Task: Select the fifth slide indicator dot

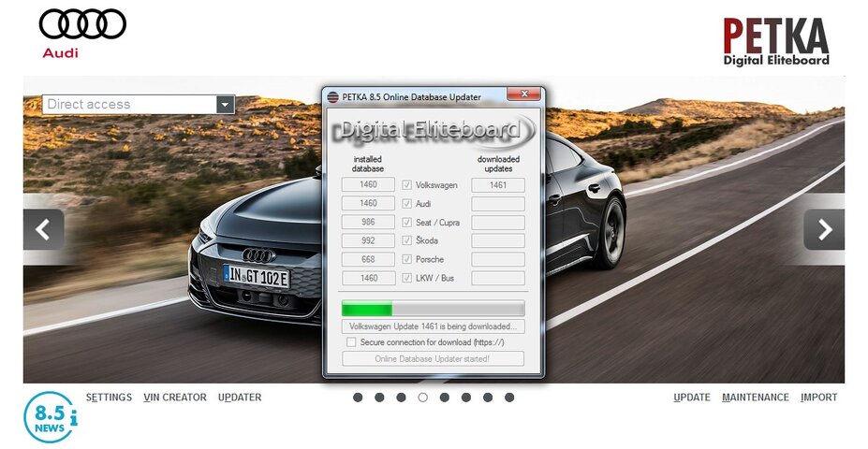Action: (x=445, y=397)
